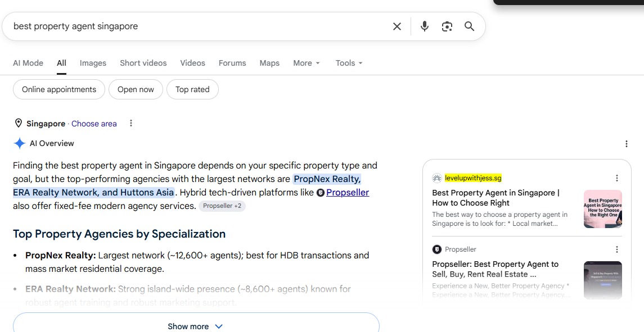
Task: Click the PropNex Realty bullet item
Action: click(197, 262)
